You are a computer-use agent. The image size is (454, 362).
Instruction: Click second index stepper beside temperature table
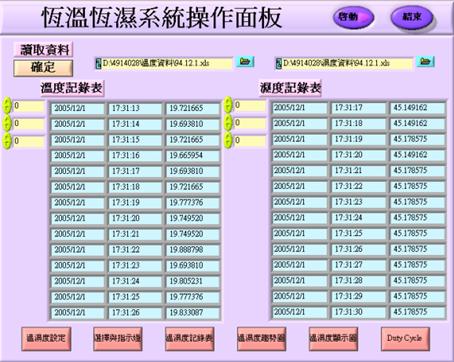click(x=7, y=124)
